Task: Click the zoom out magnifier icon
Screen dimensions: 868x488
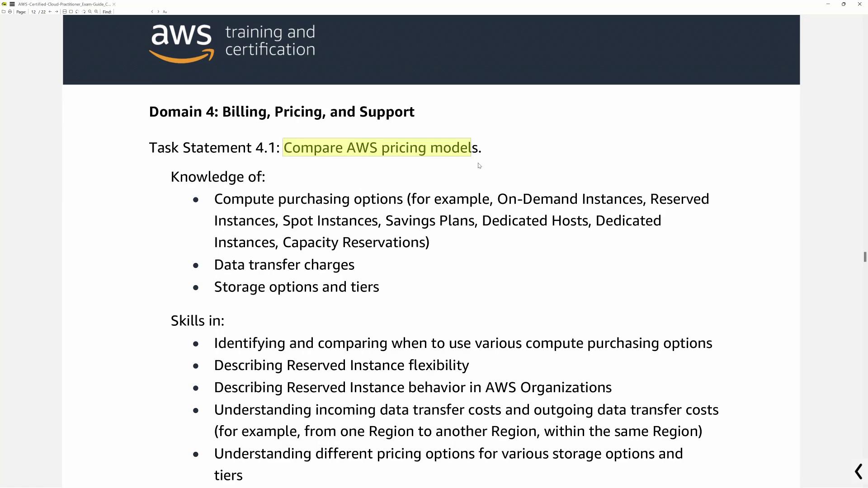Action: coord(90,12)
